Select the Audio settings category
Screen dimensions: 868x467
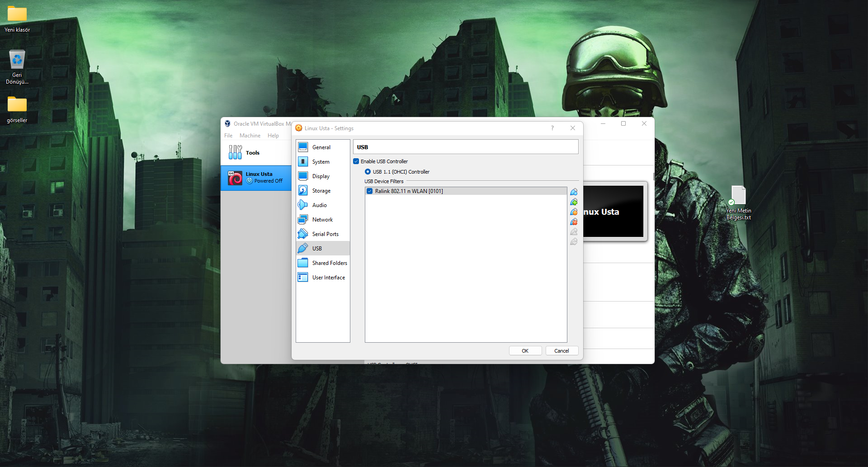(x=323, y=205)
